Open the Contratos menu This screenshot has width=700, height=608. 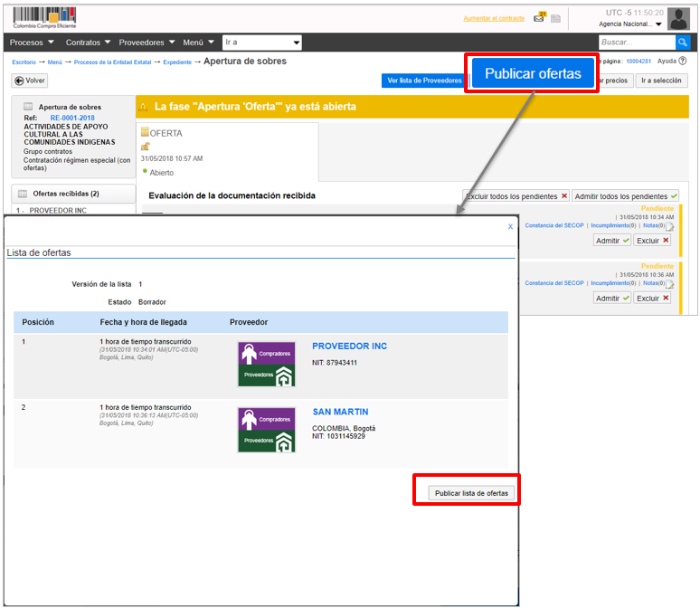[x=88, y=43]
